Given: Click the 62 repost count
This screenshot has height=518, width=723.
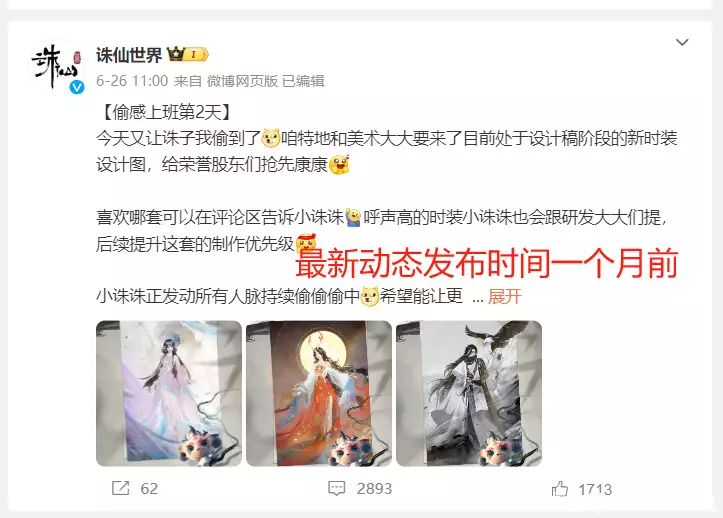Looking at the screenshot, I should [149, 488].
